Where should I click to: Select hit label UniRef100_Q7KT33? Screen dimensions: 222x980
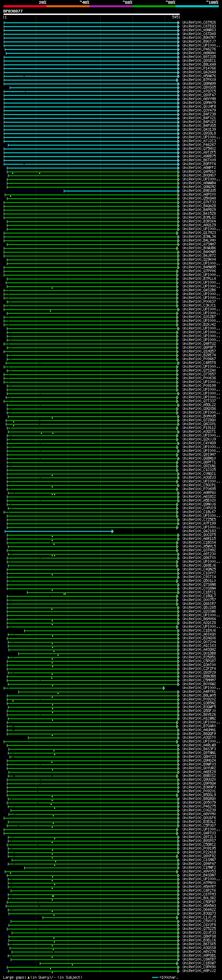pyautogui.click(x=199, y=202)
